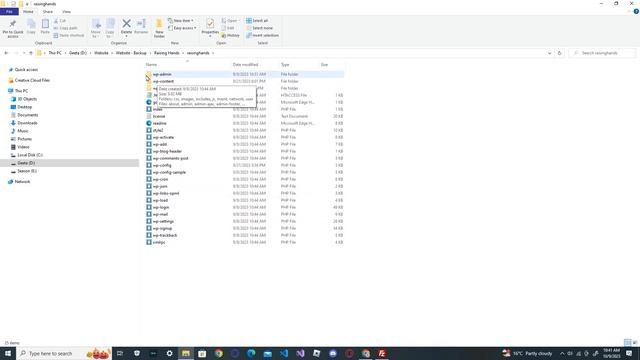Viewport: 640px width, 360px height.
Task: Click the Up one level arrow
Action: tap(31, 53)
